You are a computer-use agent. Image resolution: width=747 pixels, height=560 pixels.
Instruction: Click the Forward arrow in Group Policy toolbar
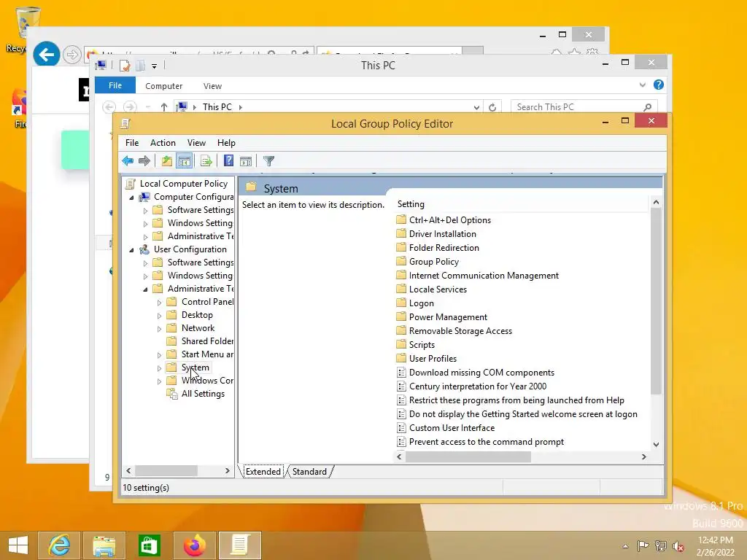(x=144, y=161)
